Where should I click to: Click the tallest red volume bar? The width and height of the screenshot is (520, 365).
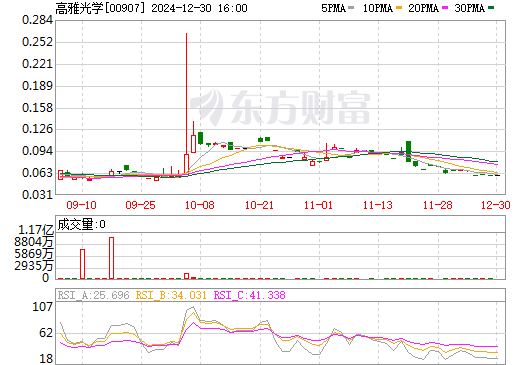coord(111,258)
